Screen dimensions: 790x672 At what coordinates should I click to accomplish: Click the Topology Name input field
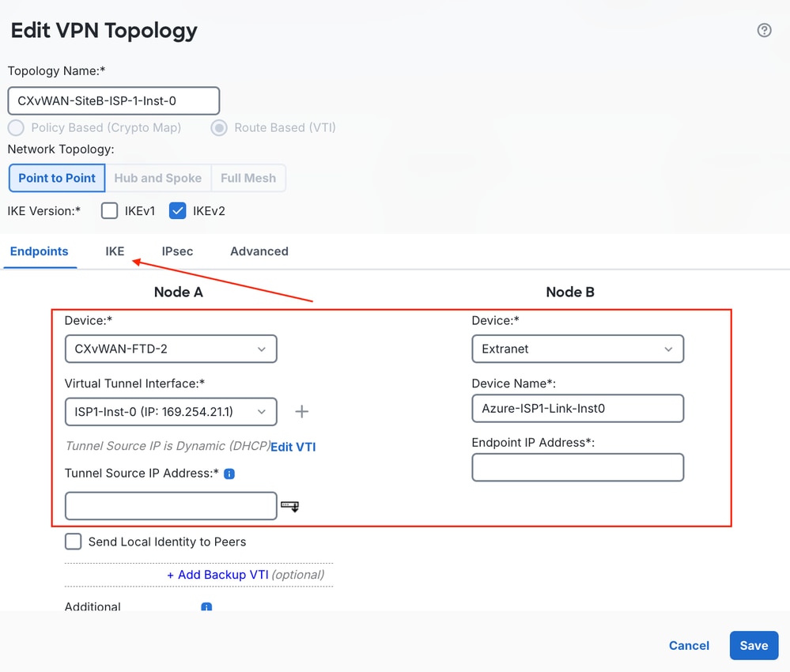coord(113,100)
